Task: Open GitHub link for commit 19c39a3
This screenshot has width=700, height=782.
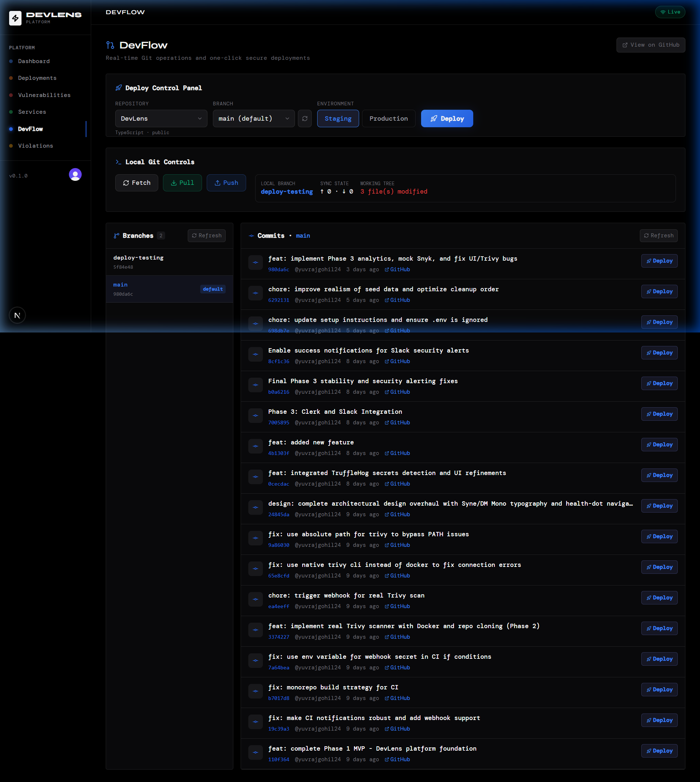Action: click(x=397, y=729)
